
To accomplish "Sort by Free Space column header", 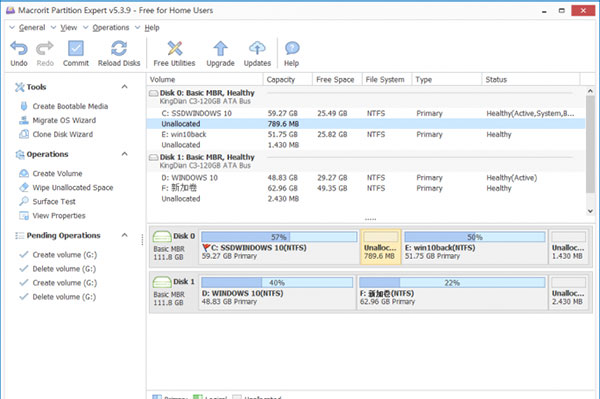I will point(337,80).
